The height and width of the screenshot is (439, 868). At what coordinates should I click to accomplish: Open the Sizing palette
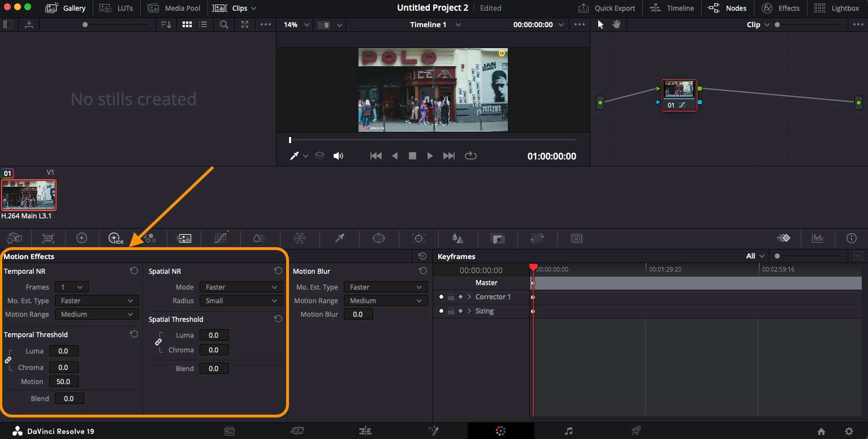pyautogui.click(x=537, y=238)
